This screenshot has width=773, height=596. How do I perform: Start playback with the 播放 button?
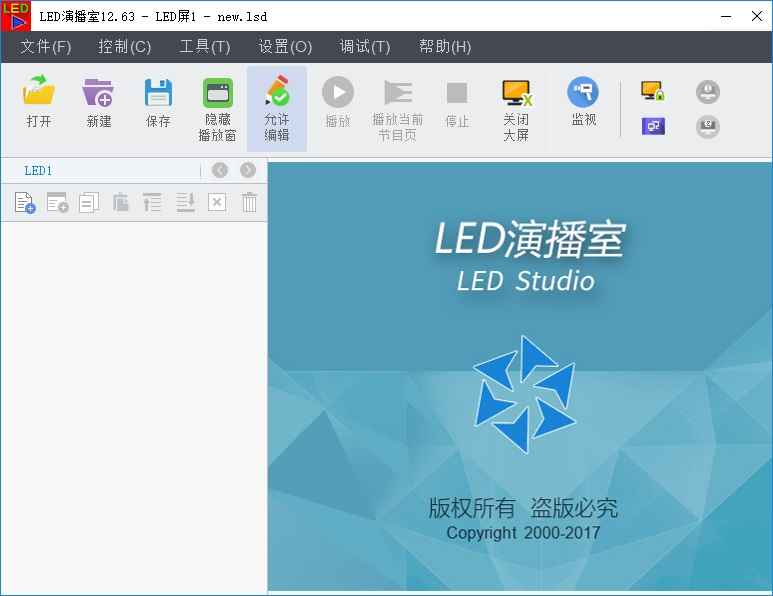pos(338,102)
